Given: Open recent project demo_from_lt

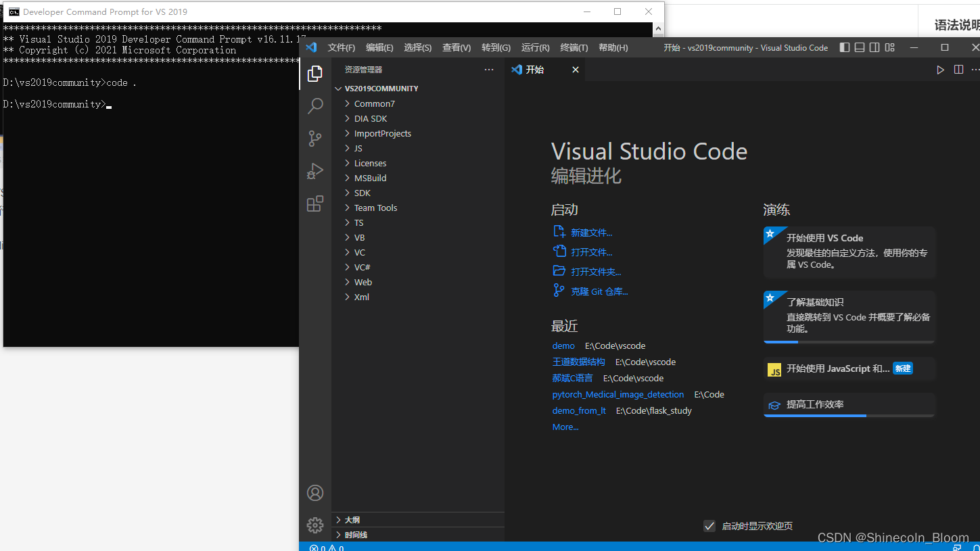Looking at the screenshot, I should 579,410.
